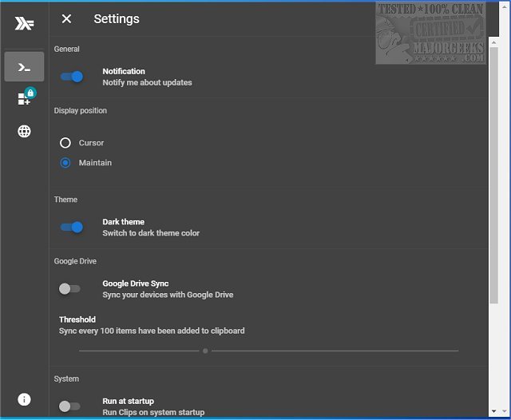Enable the Google Drive Sync switch

coord(70,289)
